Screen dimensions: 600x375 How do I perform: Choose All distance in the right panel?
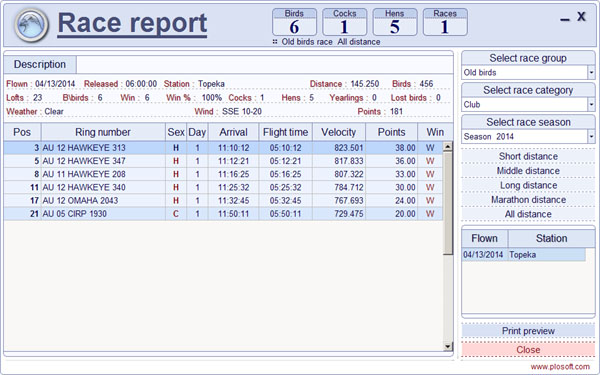pyautogui.click(x=528, y=214)
